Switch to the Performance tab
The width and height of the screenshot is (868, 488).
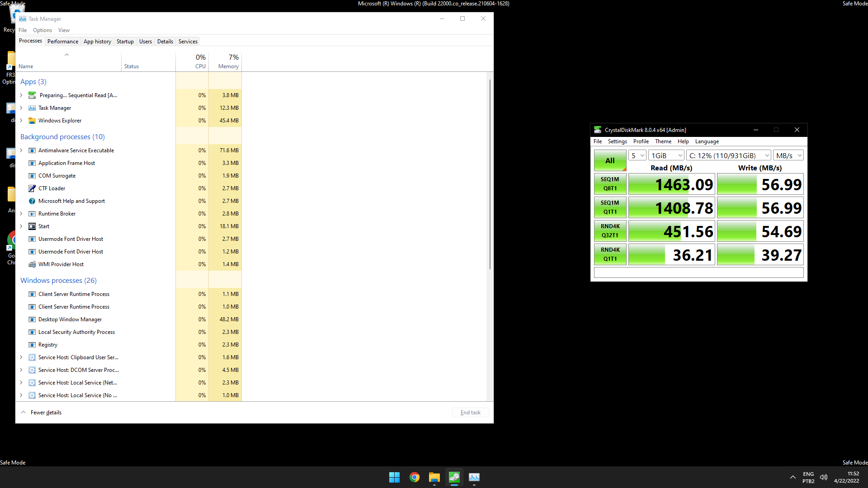click(x=63, y=42)
